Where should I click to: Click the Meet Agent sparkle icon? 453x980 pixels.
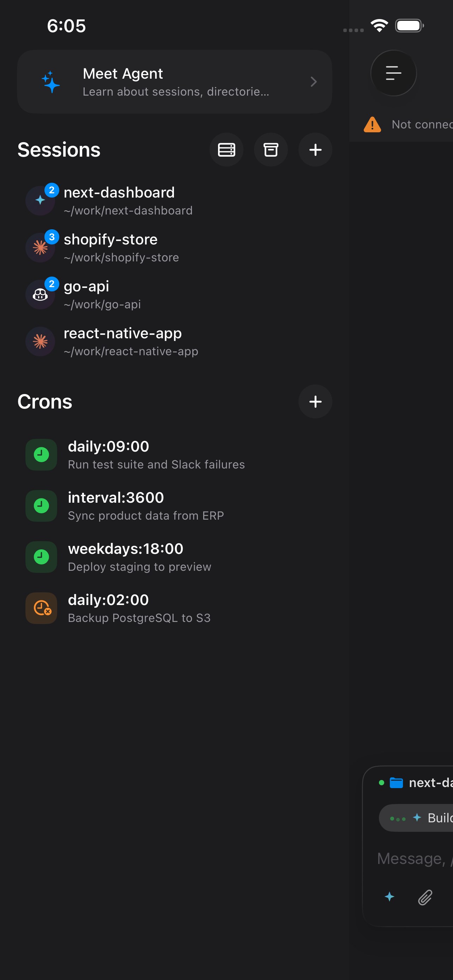tap(50, 81)
